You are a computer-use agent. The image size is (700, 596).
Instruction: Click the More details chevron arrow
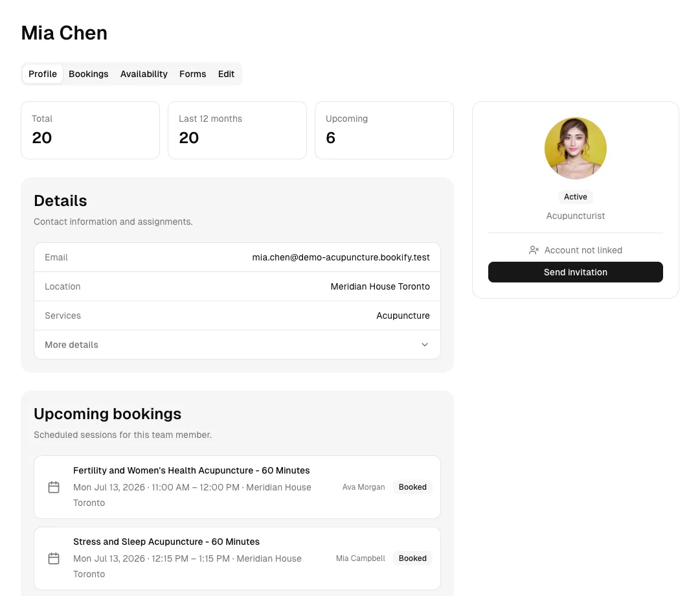click(x=425, y=345)
